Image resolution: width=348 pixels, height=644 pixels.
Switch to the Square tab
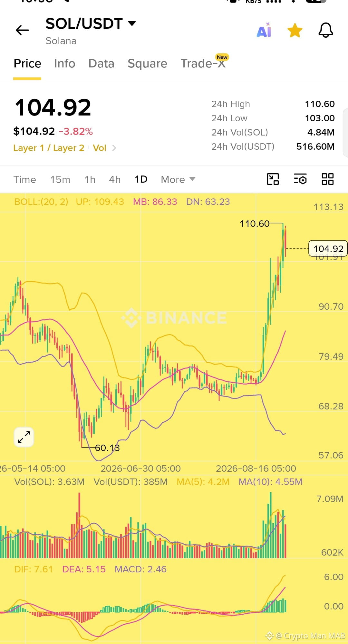[147, 64]
